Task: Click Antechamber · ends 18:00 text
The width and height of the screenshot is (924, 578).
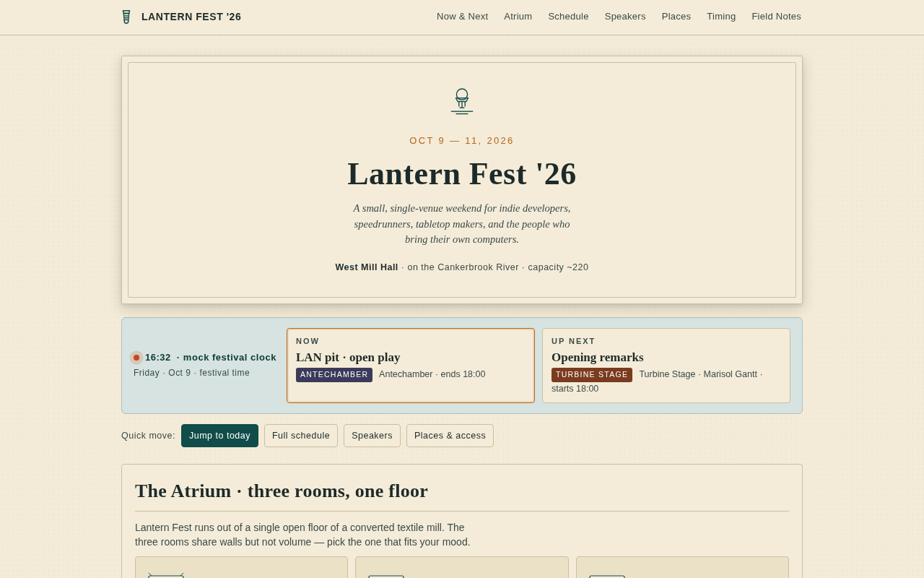Action: (432, 374)
